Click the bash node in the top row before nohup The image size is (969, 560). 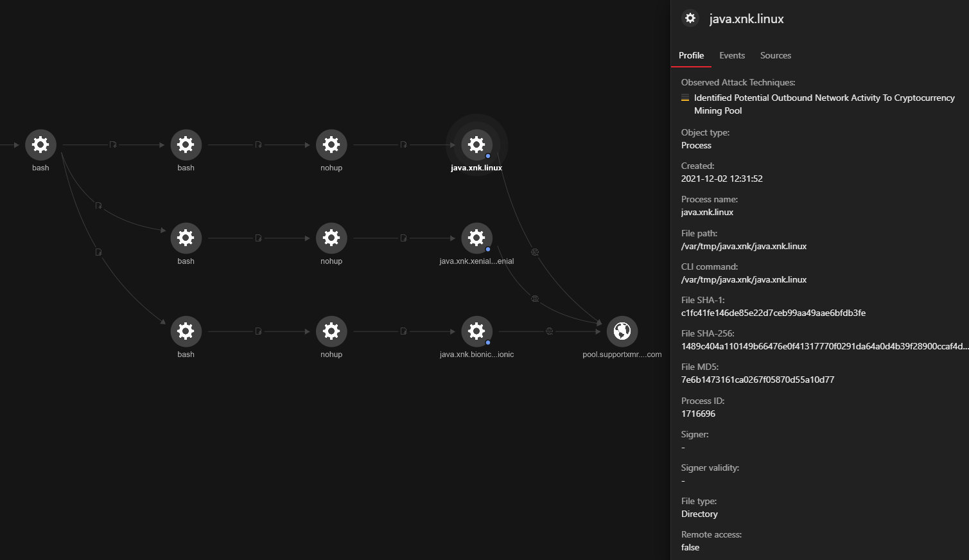point(186,145)
